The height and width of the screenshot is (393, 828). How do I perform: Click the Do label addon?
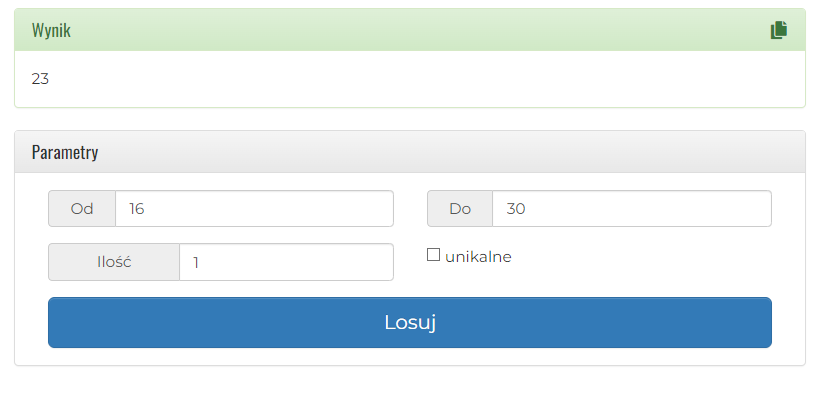pos(460,209)
